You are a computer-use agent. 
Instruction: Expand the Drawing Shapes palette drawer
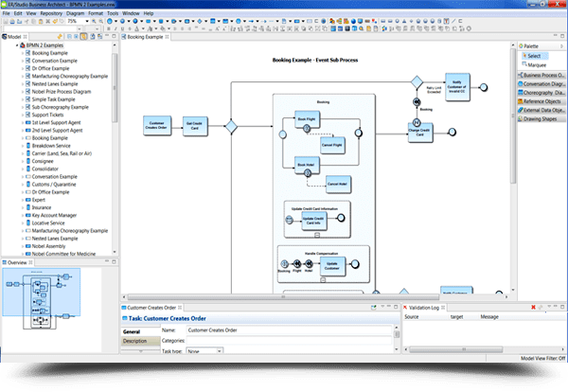tap(541, 119)
